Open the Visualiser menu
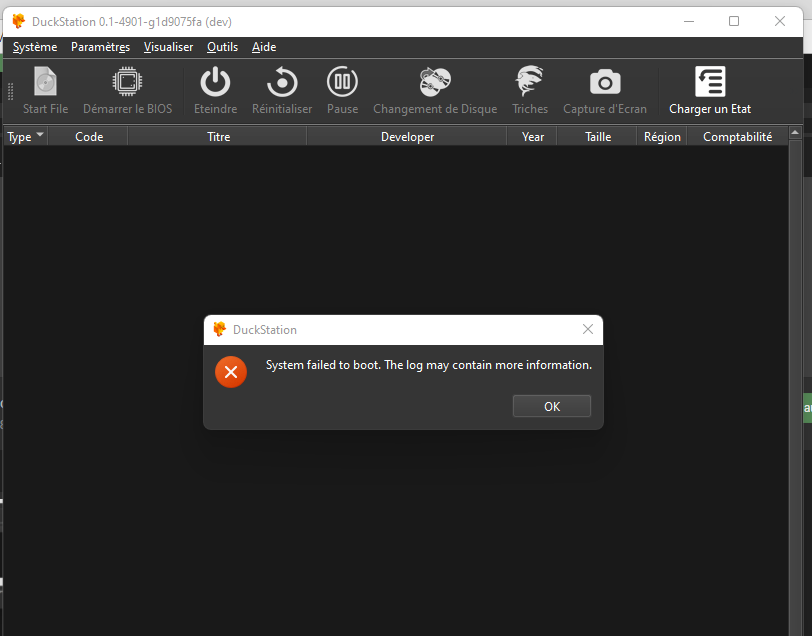This screenshot has width=812, height=636. (168, 47)
